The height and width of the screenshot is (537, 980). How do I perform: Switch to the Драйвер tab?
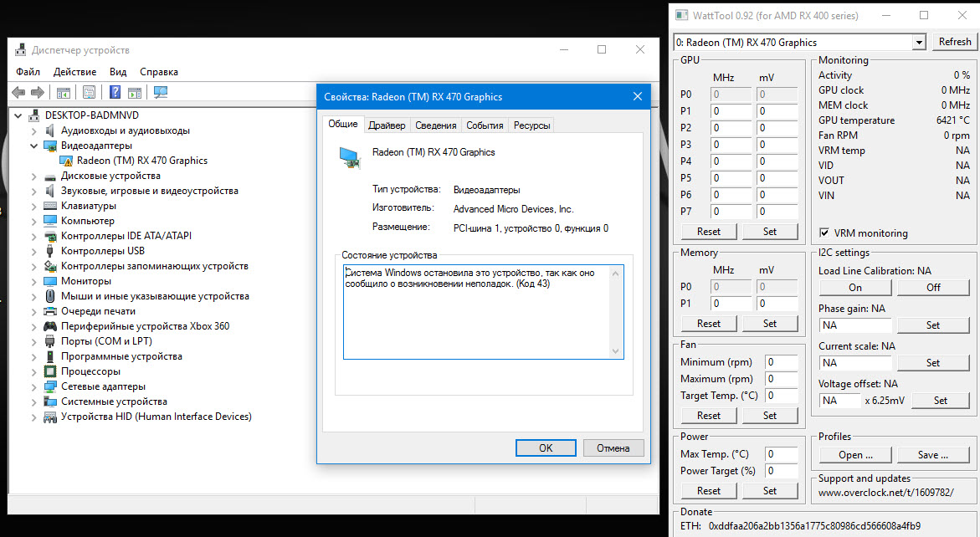coord(387,125)
